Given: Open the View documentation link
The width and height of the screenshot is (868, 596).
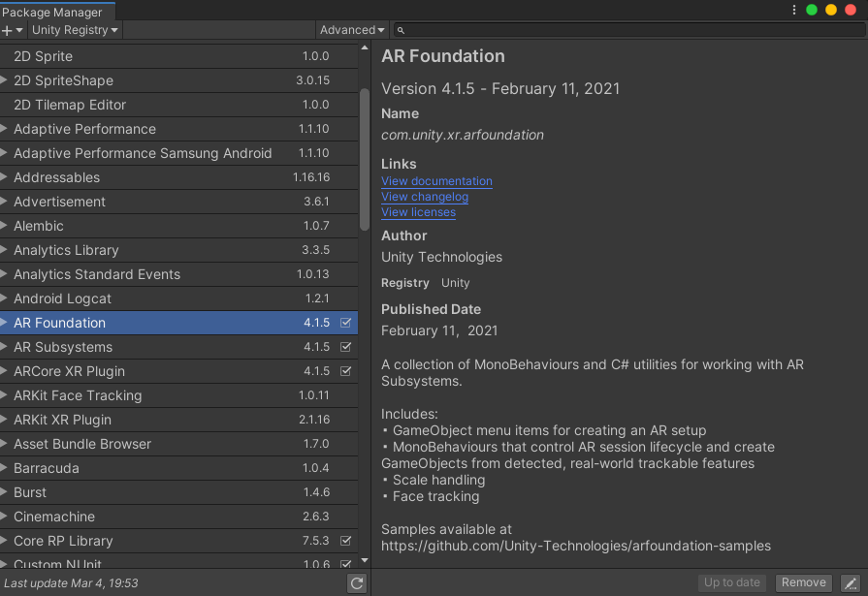Looking at the screenshot, I should point(436,181).
